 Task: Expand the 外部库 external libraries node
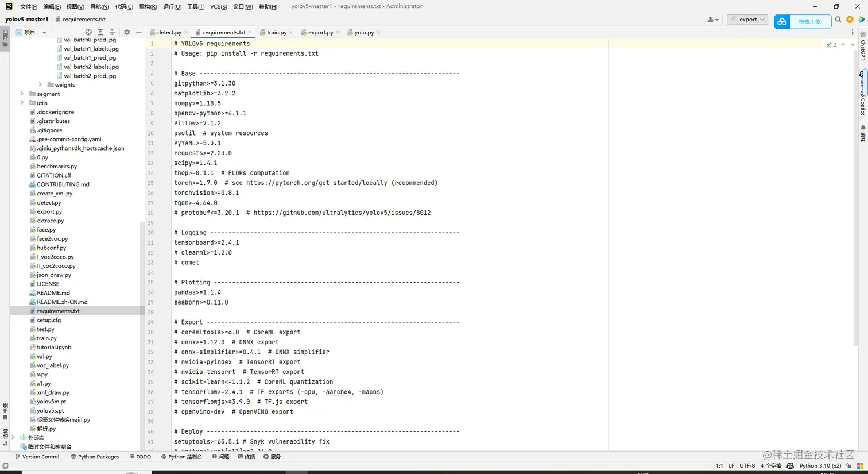click(13, 438)
